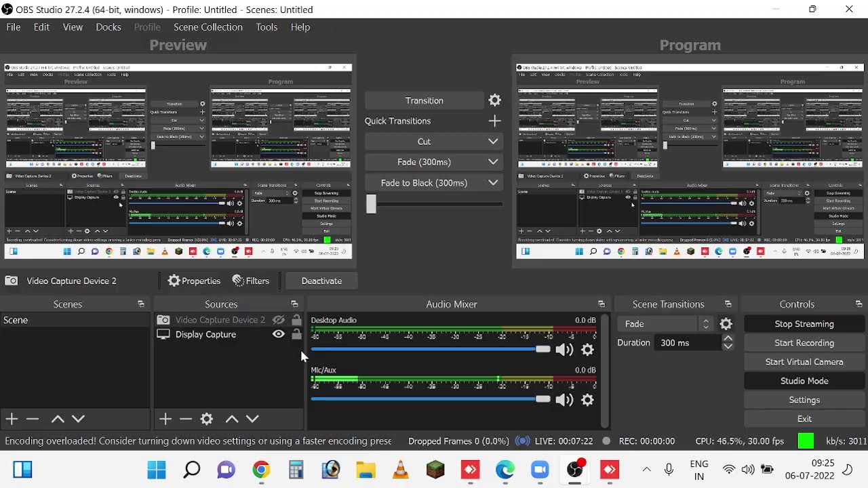
Task: Move the selected source up
Action: (x=232, y=419)
